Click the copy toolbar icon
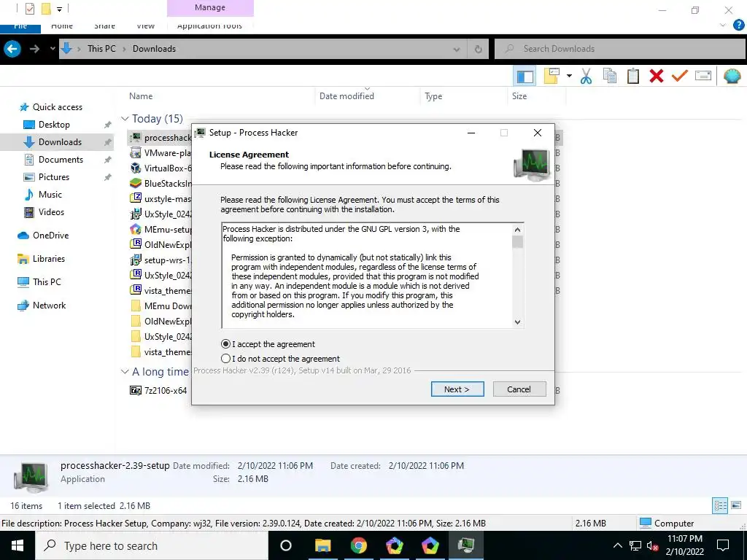 click(610, 76)
